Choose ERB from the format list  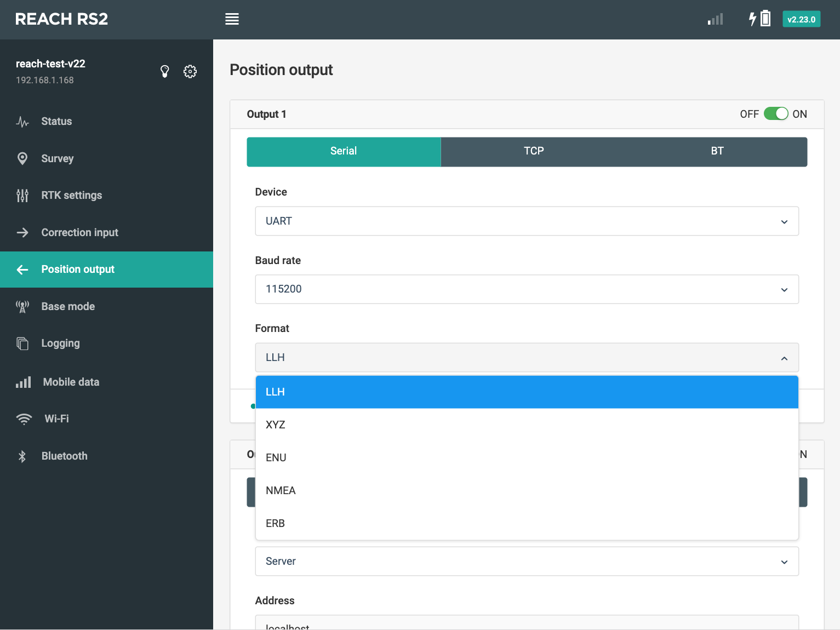[x=527, y=524]
